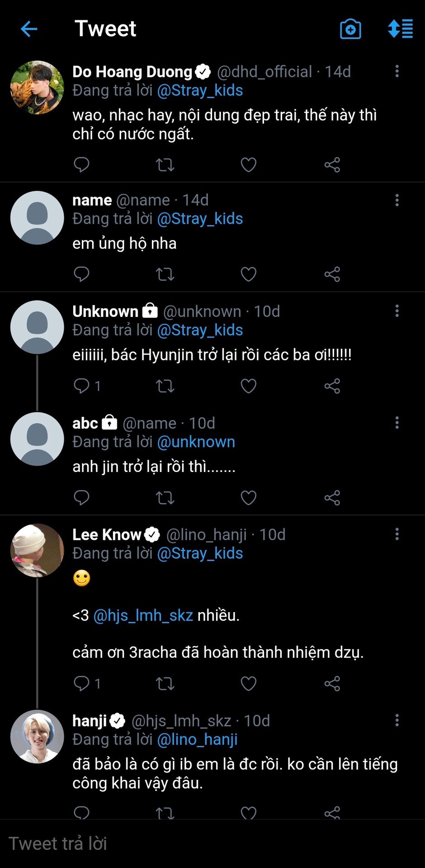Share the Unknown user's Hyunjin tweet
This screenshot has width=425, height=868.
point(332,386)
